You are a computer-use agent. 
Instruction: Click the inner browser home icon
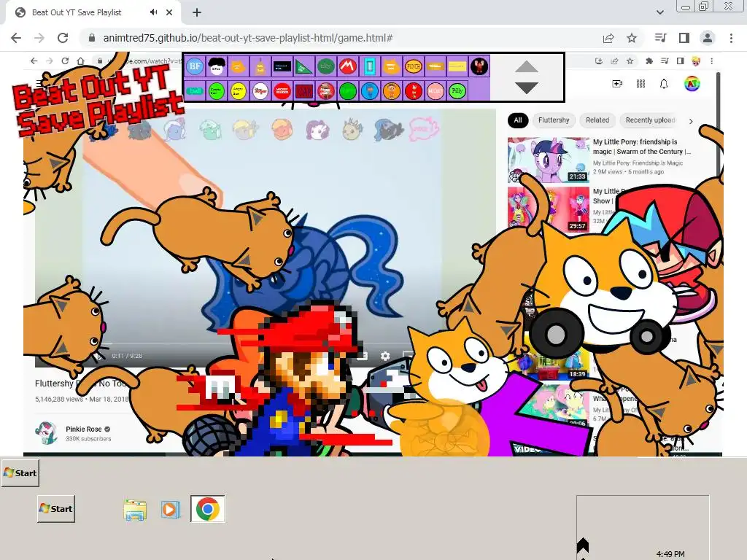[x=80, y=61]
